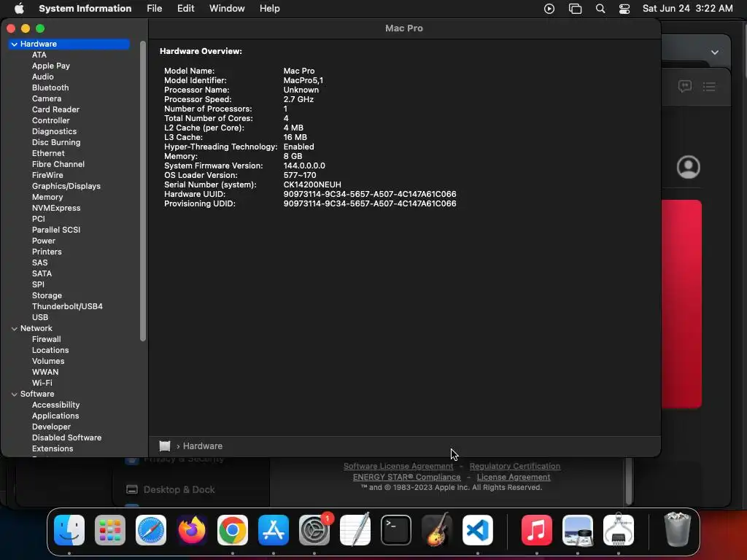Open Finder from the Dock
Screen dimensions: 747x560
pos(69,530)
